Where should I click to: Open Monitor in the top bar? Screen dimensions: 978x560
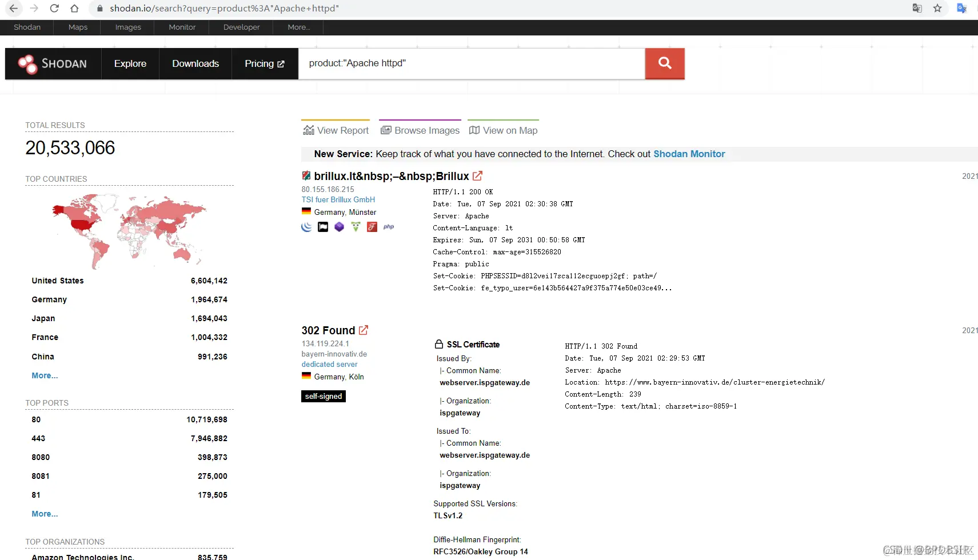tap(182, 27)
